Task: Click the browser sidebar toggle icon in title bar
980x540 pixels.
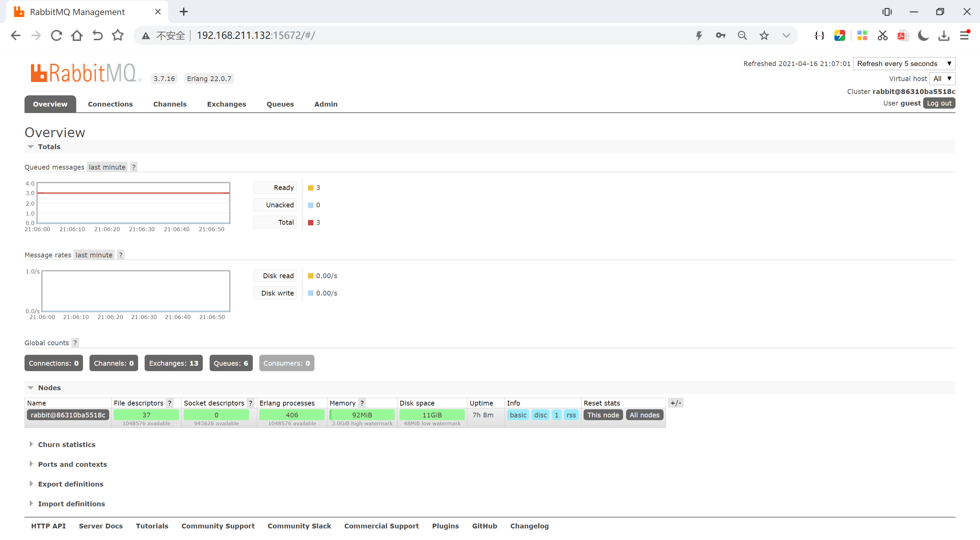Action: 887,12
